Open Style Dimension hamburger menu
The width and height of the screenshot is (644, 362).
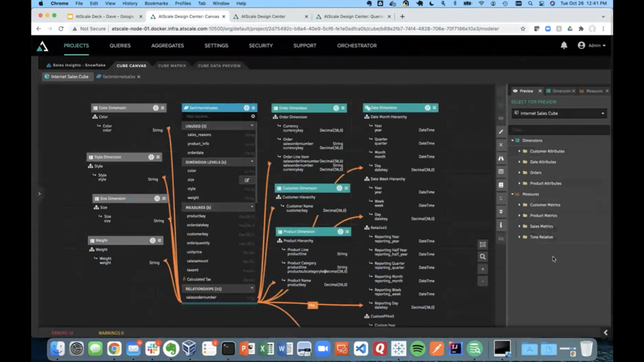[x=158, y=157]
